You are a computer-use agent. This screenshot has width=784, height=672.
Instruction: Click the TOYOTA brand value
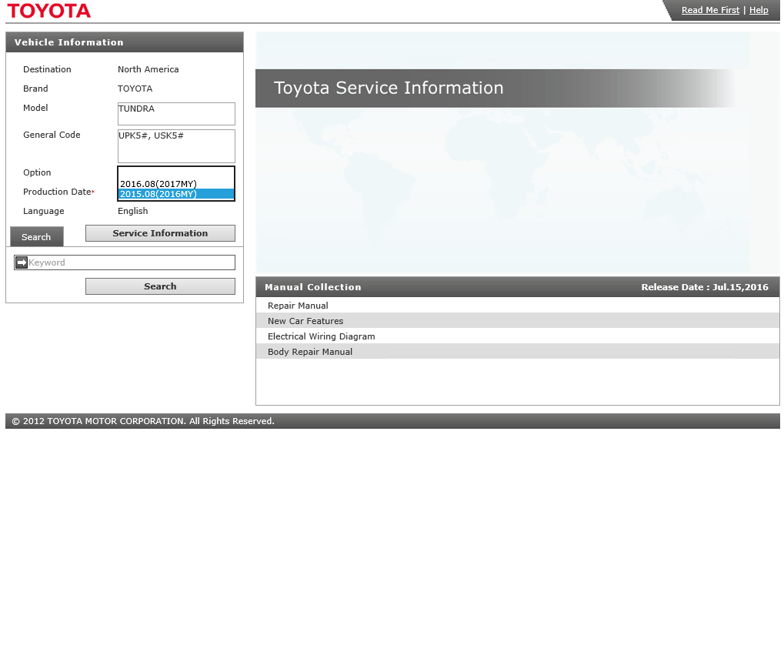(x=135, y=89)
